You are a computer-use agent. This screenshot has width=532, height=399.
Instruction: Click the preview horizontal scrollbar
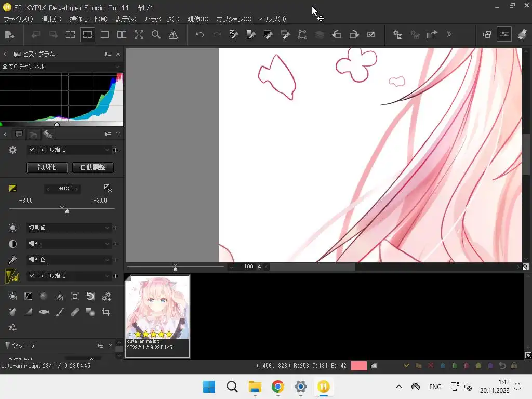(312, 267)
